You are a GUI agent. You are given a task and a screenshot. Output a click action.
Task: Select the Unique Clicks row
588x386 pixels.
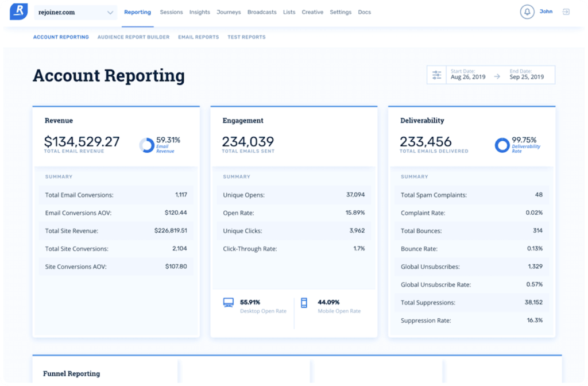[x=293, y=231]
